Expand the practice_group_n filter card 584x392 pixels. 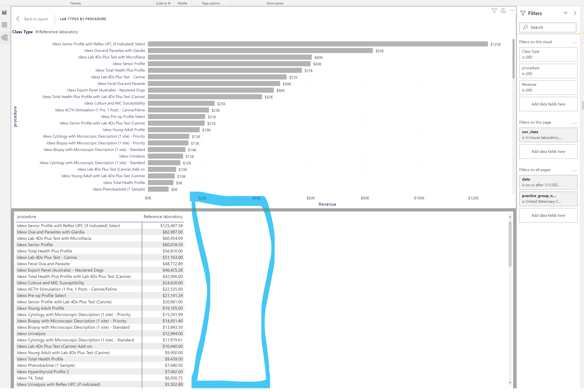tap(548, 199)
